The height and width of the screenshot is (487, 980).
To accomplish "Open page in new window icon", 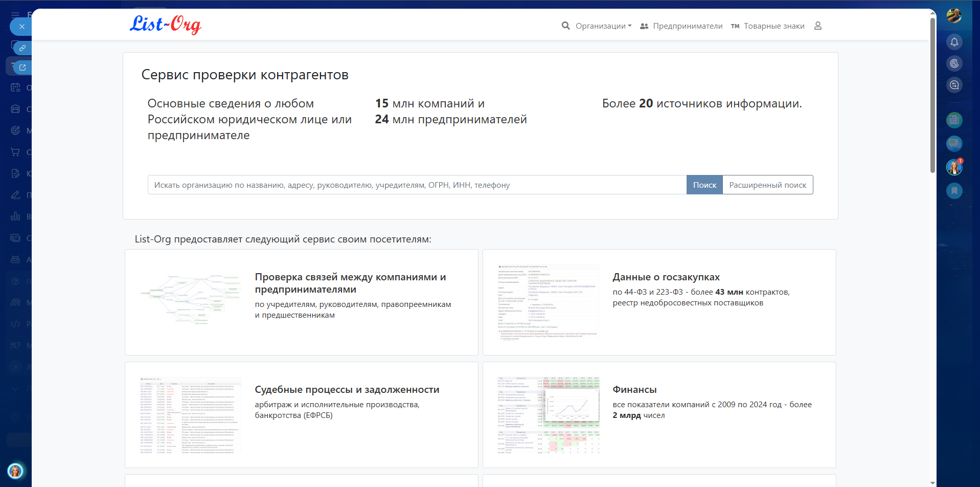I will [x=22, y=67].
